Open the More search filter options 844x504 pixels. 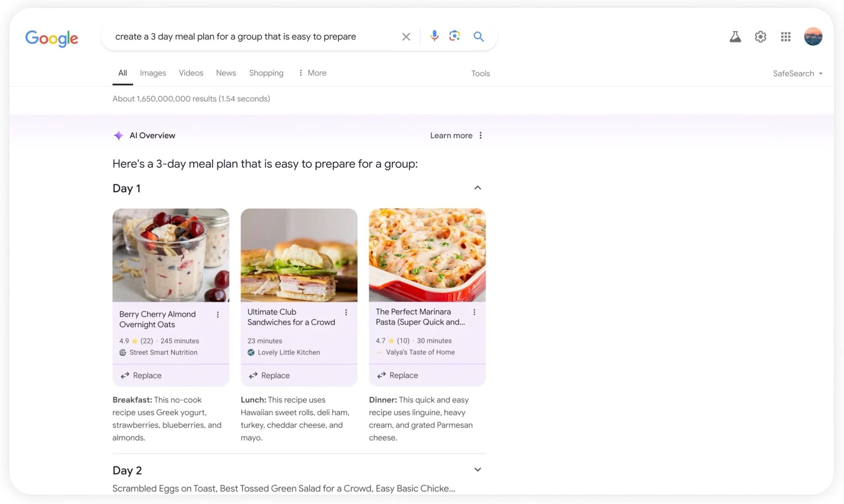(311, 73)
